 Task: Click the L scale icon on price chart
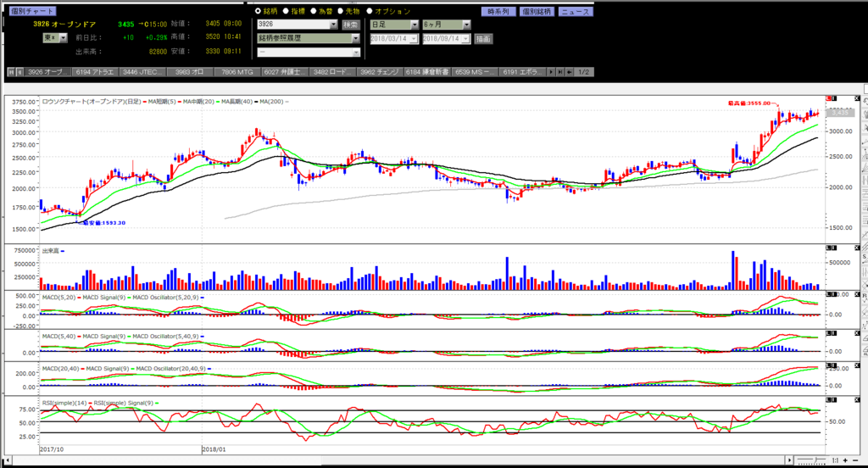point(831,98)
